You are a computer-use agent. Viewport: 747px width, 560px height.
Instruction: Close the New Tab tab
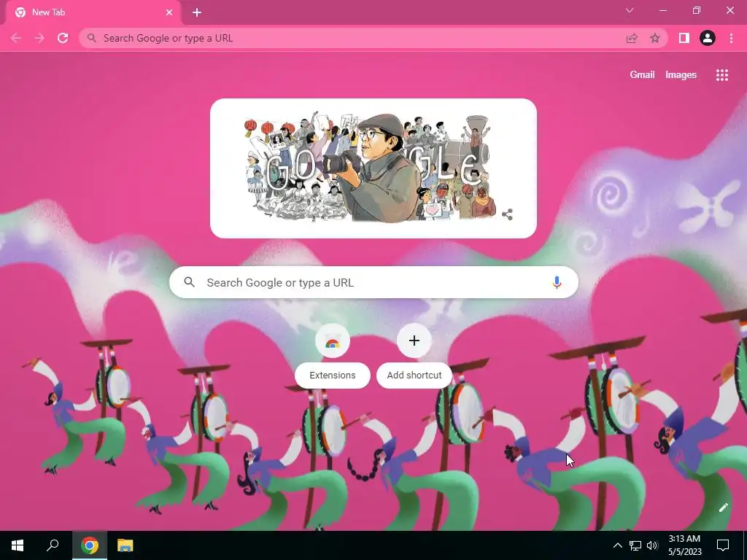click(169, 12)
